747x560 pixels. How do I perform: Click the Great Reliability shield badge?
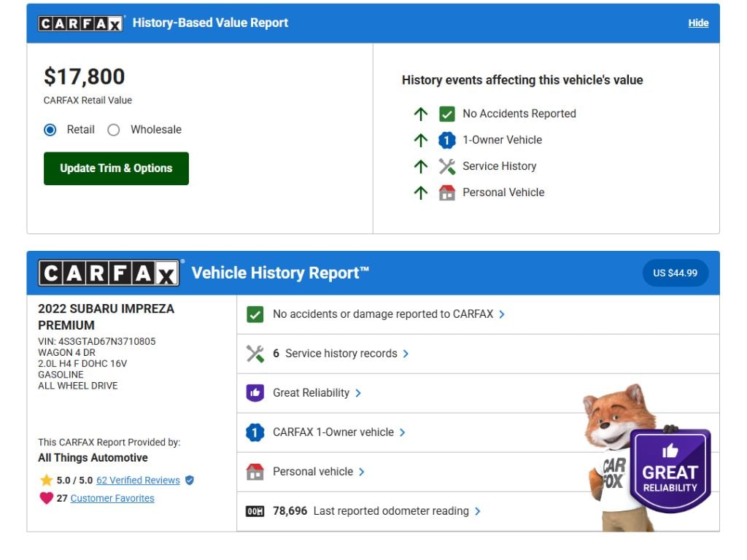pos(670,470)
